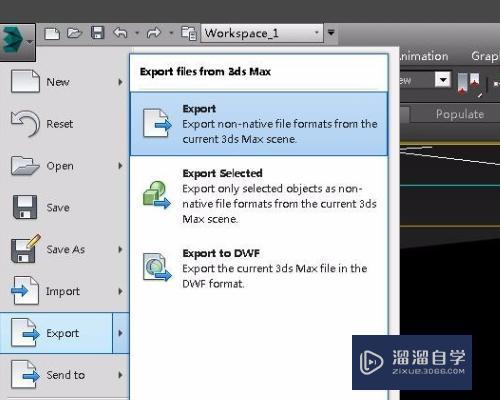Click Export entry in the left menu
The width and height of the screenshot is (500, 400).
(x=56, y=333)
